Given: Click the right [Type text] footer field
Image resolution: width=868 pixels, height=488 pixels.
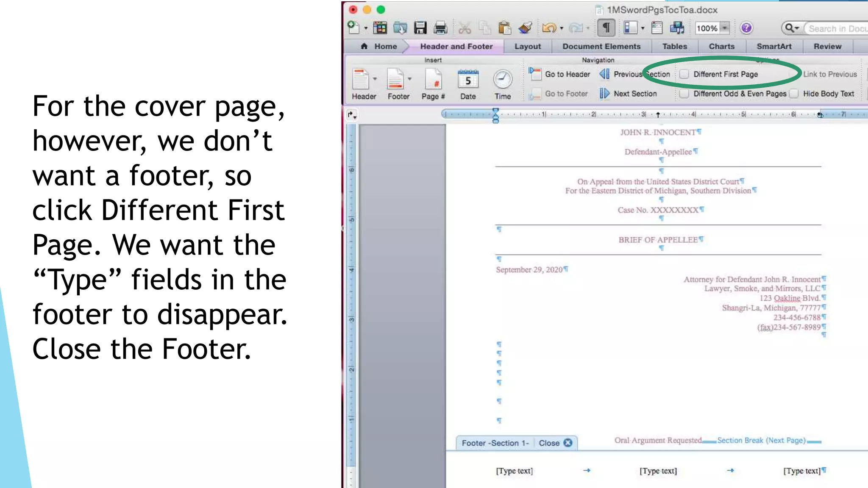Looking at the screenshot, I should [802, 471].
